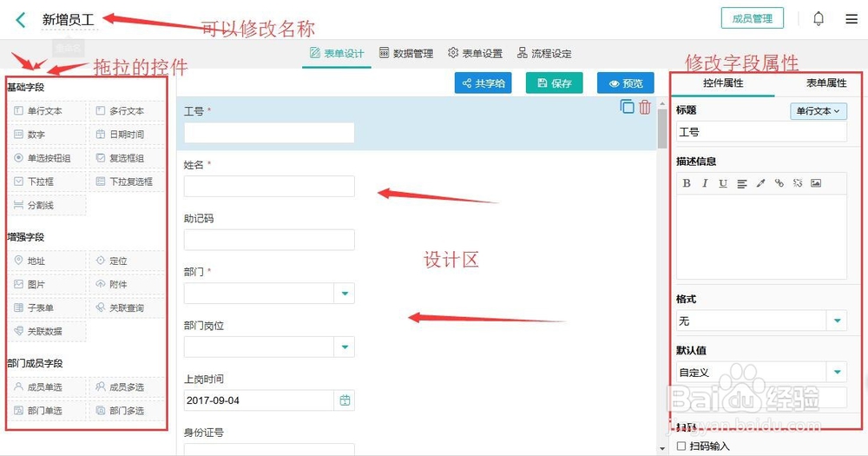This screenshot has height=456, width=868.
Task: Select the 复选框组 control
Action: [128, 158]
